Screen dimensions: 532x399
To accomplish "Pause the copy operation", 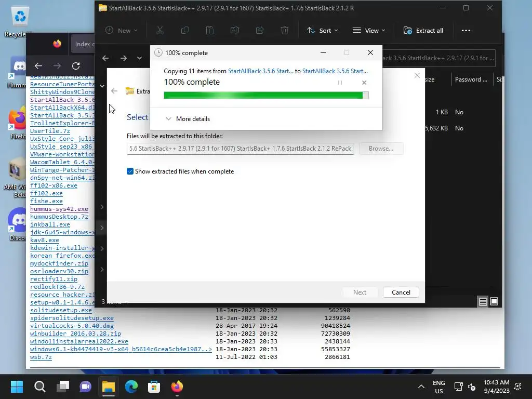I will tap(340, 83).
